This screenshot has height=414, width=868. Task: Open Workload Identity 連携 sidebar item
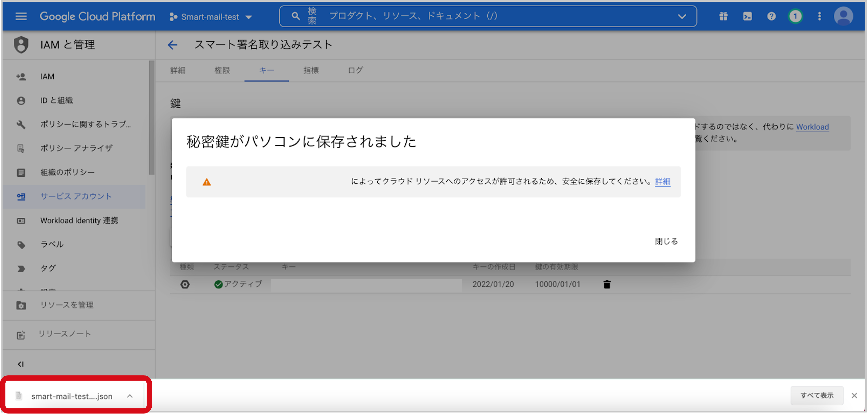click(x=74, y=221)
